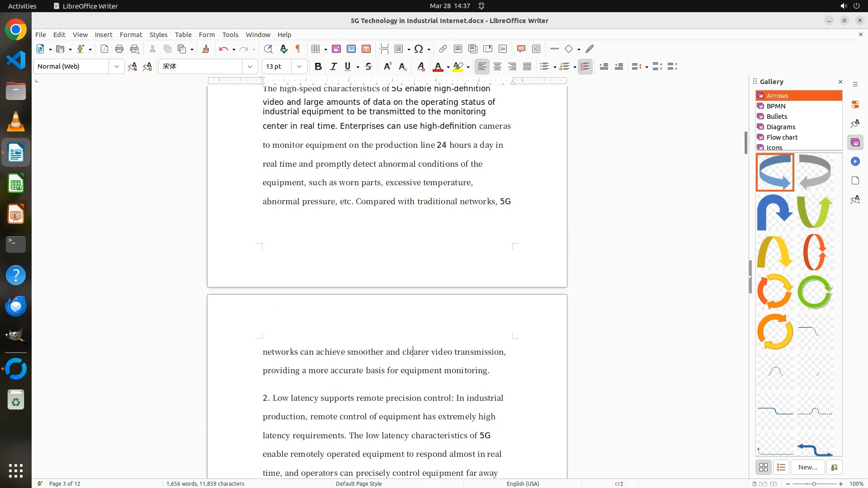Viewport: 868px width, 488px height.
Task: Select the Diagrams gallery theme
Action: [781, 127]
